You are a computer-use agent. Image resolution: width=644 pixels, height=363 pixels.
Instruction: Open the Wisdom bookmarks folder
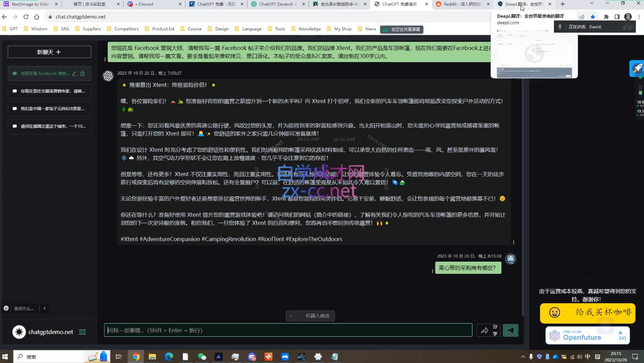point(35,29)
